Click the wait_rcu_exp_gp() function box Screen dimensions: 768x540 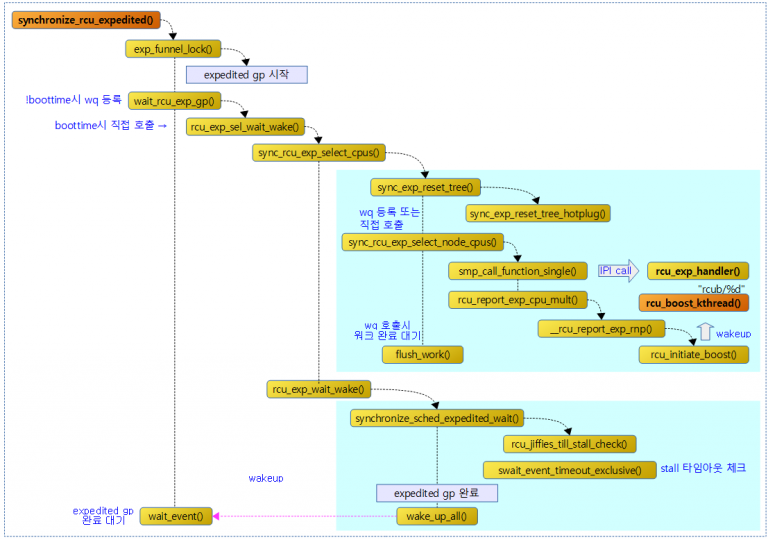coord(173,102)
